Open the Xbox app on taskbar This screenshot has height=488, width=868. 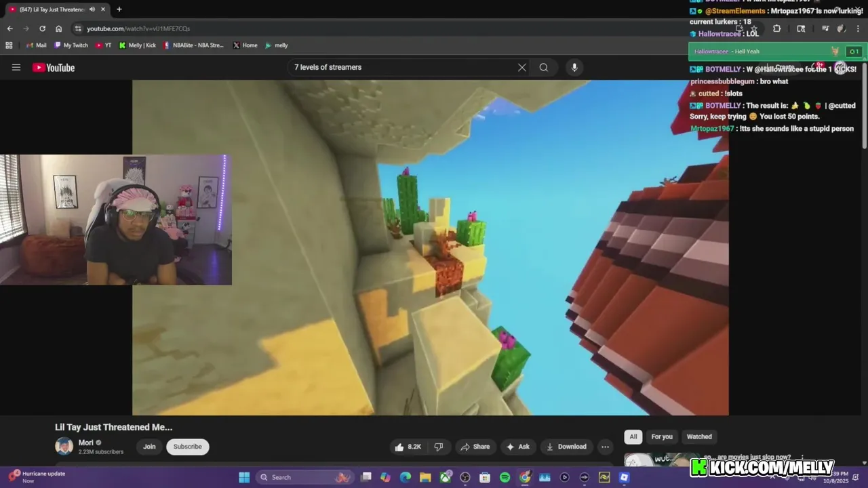(446, 477)
